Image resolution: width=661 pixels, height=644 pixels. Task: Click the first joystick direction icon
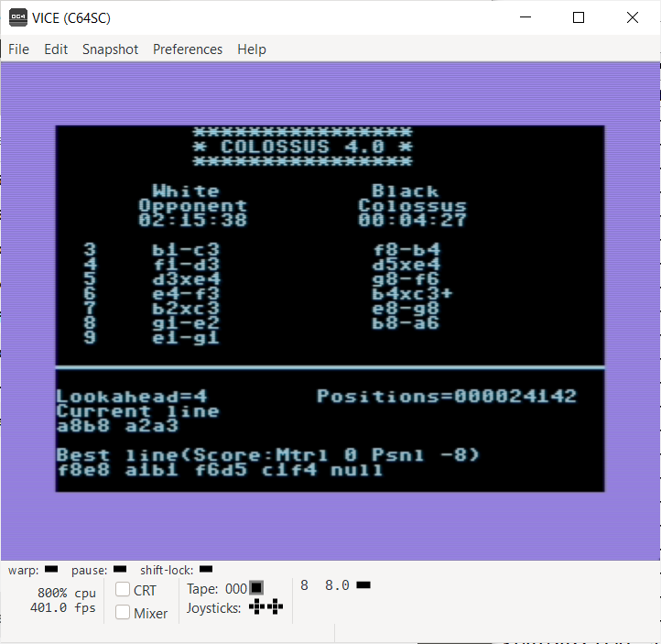coord(256,606)
